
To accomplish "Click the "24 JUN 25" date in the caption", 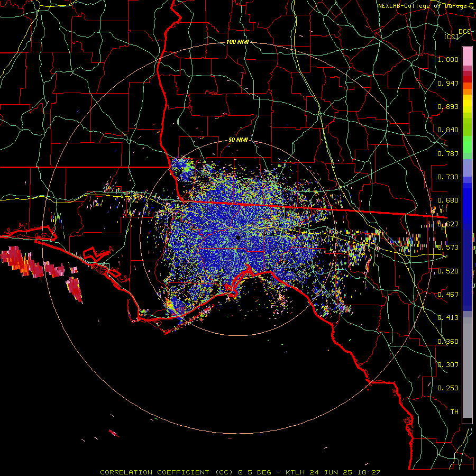I will coord(331,472).
